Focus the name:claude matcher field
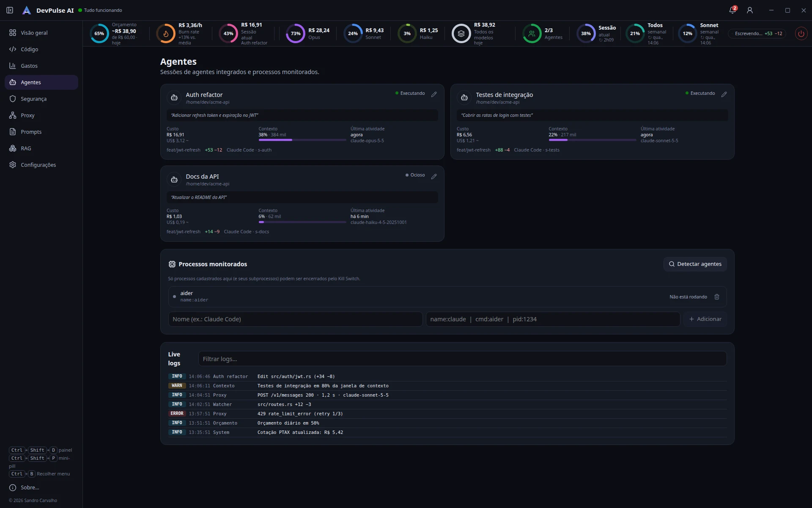The height and width of the screenshot is (508, 812). (553, 319)
